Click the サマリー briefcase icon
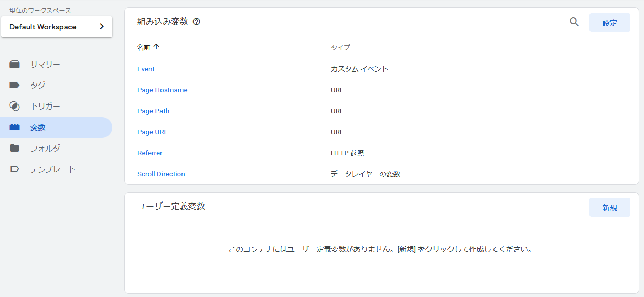Image resolution: width=644 pixels, height=297 pixels. (15, 65)
